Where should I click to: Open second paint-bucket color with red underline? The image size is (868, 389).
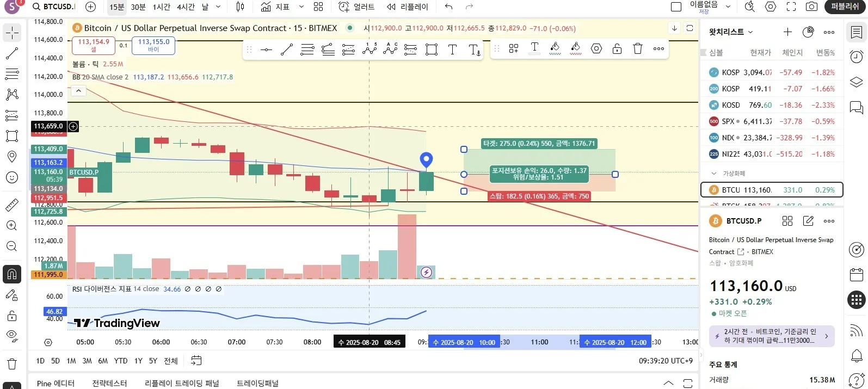point(576,49)
